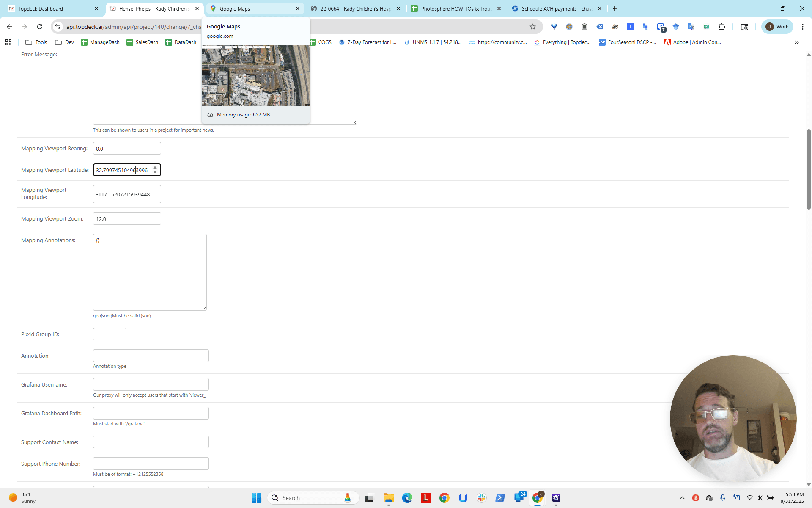Open Chrome three-dot menu
Image resolution: width=812 pixels, height=508 pixels.
click(803, 27)
